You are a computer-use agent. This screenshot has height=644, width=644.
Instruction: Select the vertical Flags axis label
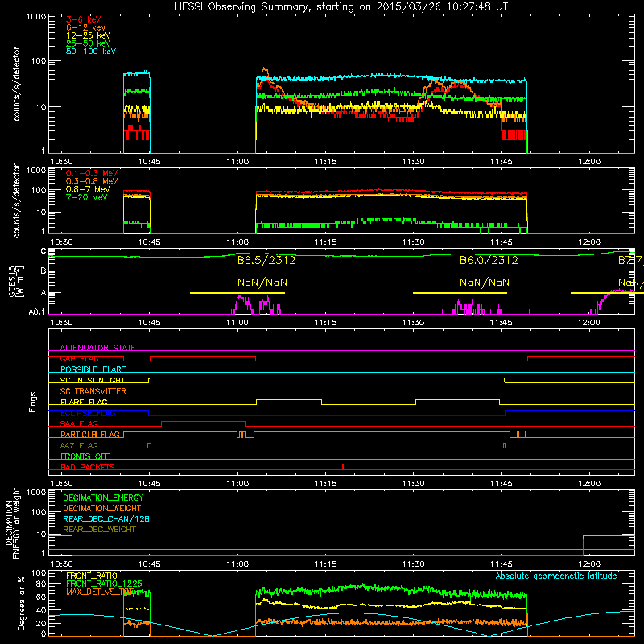32,402
